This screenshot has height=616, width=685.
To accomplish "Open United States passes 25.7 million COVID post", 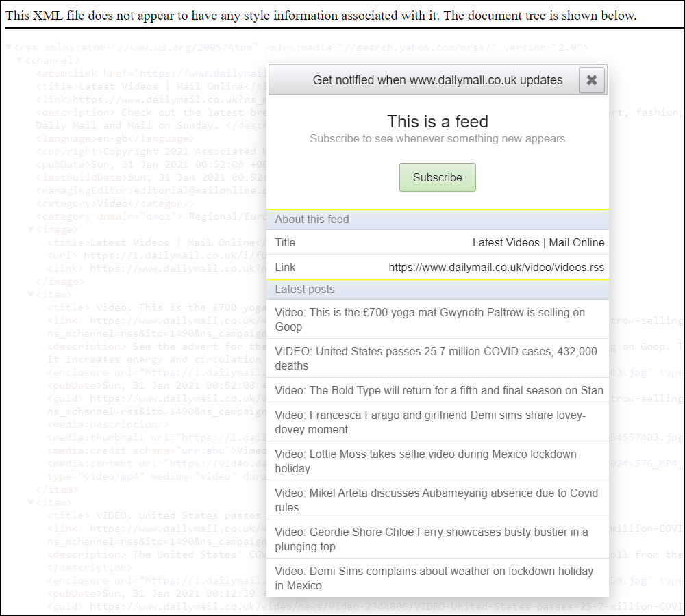I will click(437, 359).
